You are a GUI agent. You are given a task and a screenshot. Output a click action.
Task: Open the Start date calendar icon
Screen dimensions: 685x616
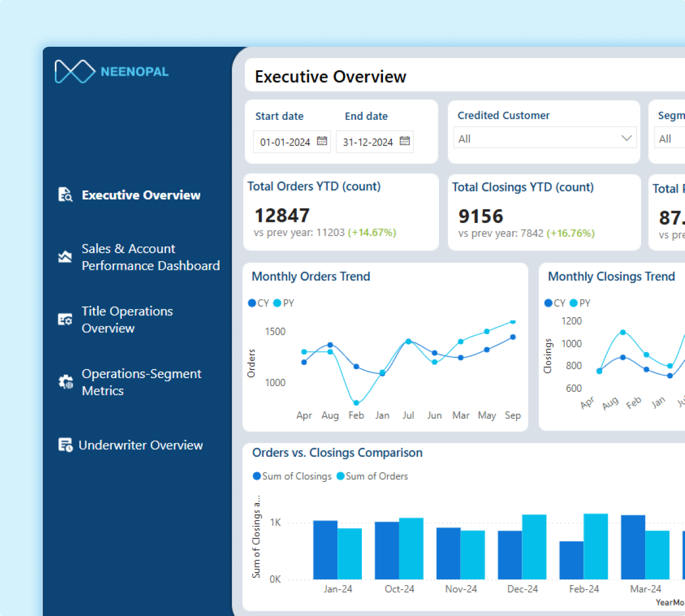(321, 141)
